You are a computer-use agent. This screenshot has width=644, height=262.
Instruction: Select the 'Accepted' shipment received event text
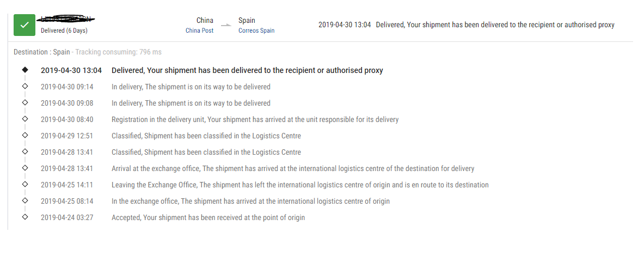pyautogui.click(x=208, y=217)
